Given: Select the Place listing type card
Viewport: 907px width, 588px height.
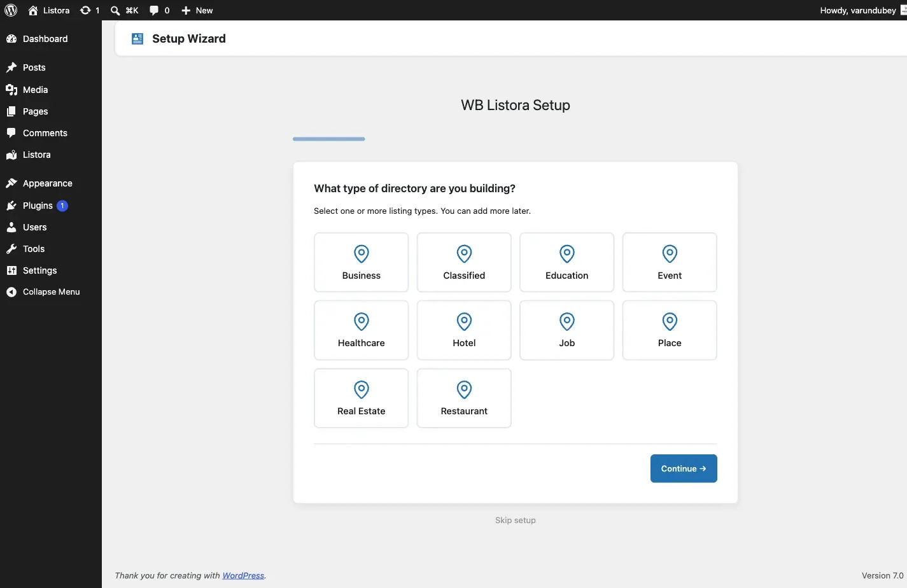Looking at the screenshot, I should click(670, 330).
